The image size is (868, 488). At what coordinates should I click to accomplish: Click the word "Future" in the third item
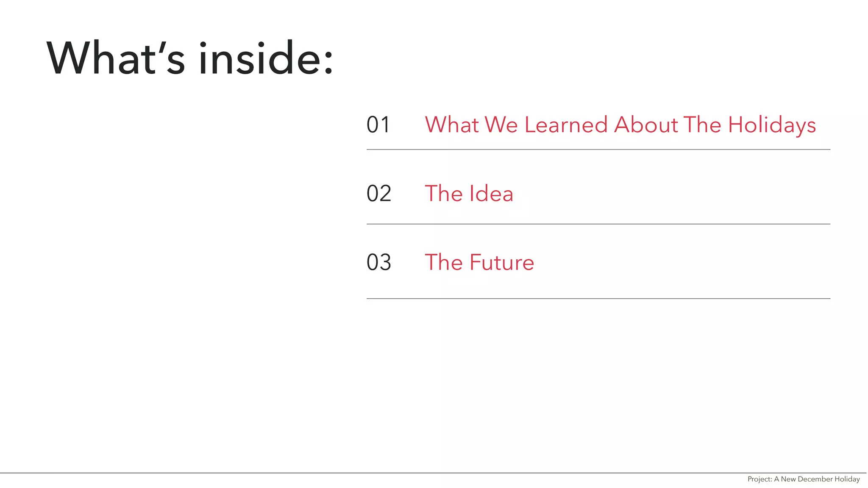tap(502, 262)
